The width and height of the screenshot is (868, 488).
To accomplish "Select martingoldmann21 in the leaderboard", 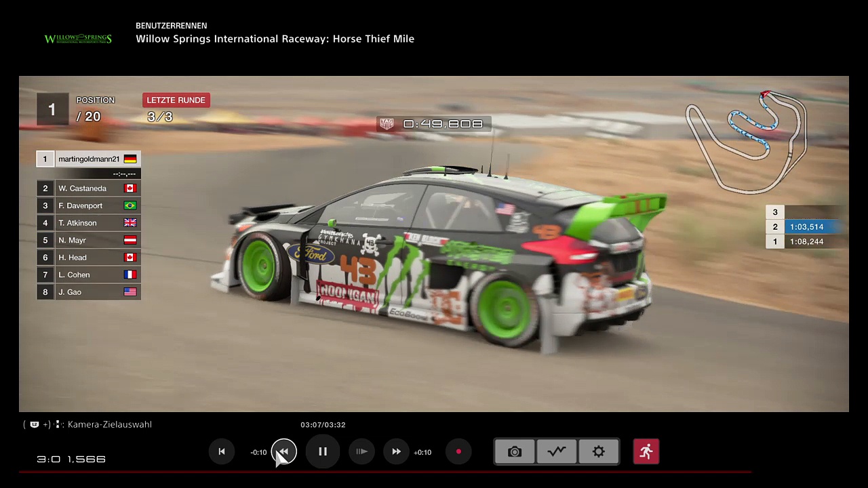I will coord(89,159).
